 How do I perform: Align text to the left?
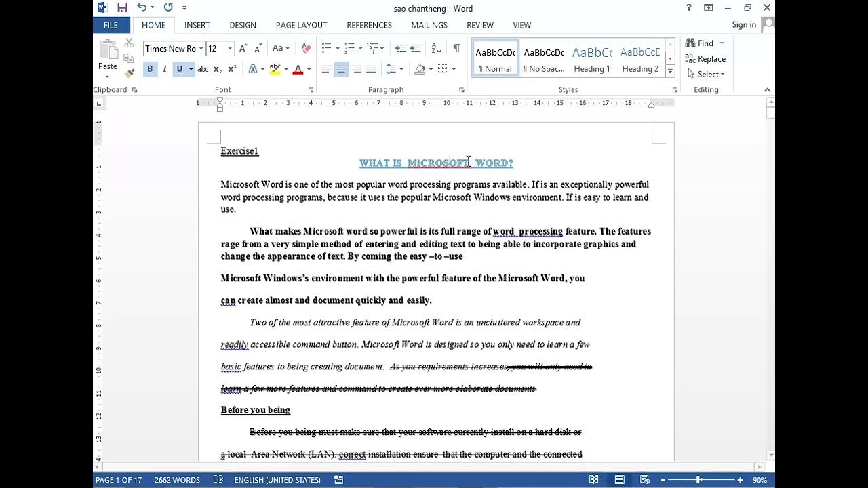click(326, 69)
